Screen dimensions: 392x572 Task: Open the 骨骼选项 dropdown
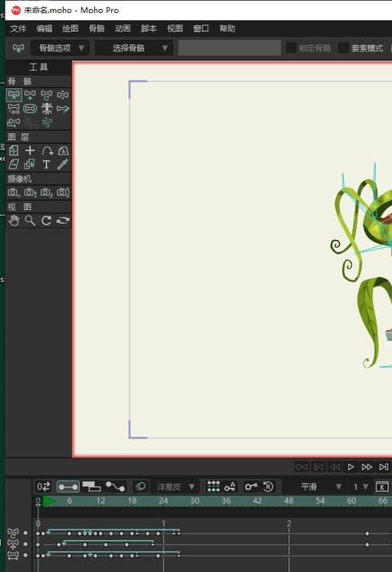point(60,47)
